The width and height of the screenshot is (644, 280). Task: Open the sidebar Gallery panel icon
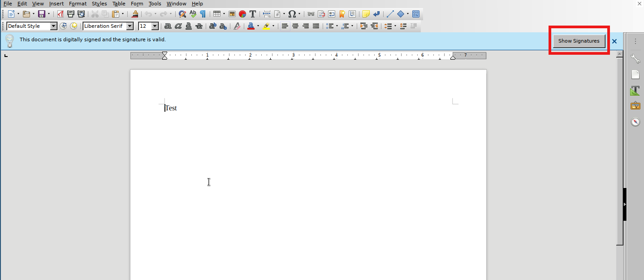click(x=635, y=106)
